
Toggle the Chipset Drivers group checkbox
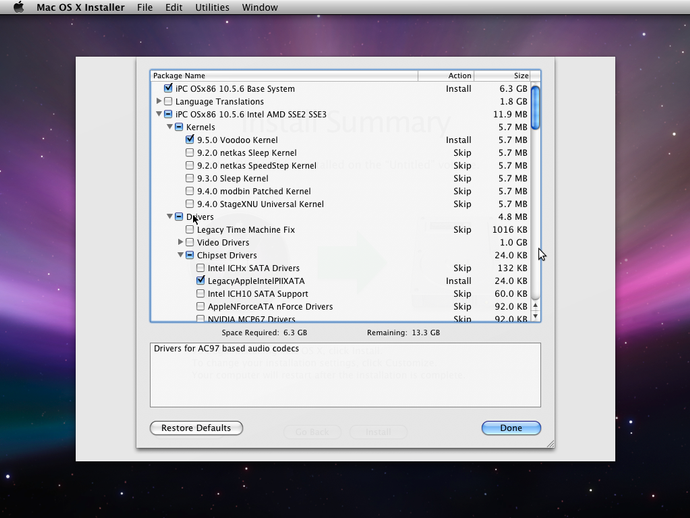(190, 255)
